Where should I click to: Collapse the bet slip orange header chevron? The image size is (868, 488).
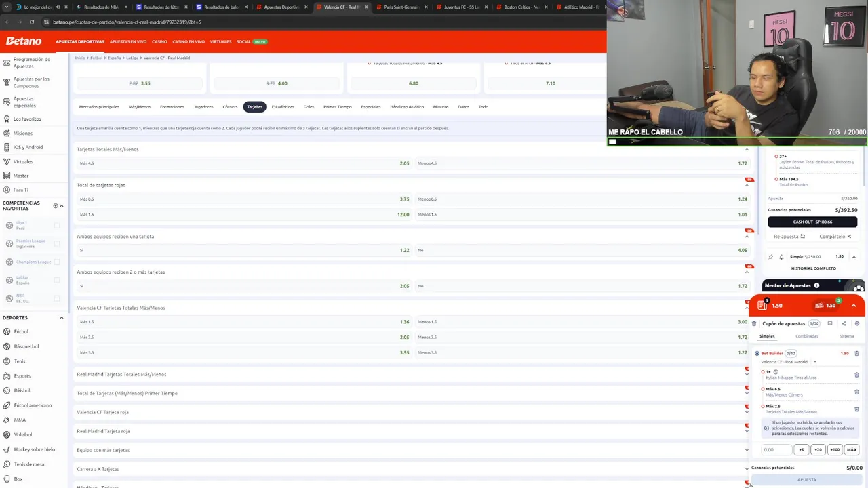pos(854,306)
